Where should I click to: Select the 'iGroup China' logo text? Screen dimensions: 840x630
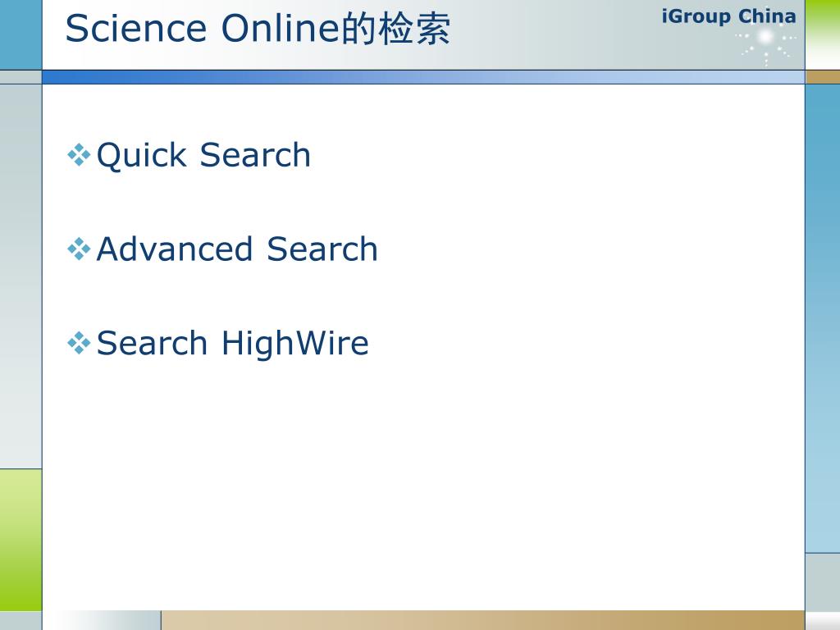(x=728, y=16)
